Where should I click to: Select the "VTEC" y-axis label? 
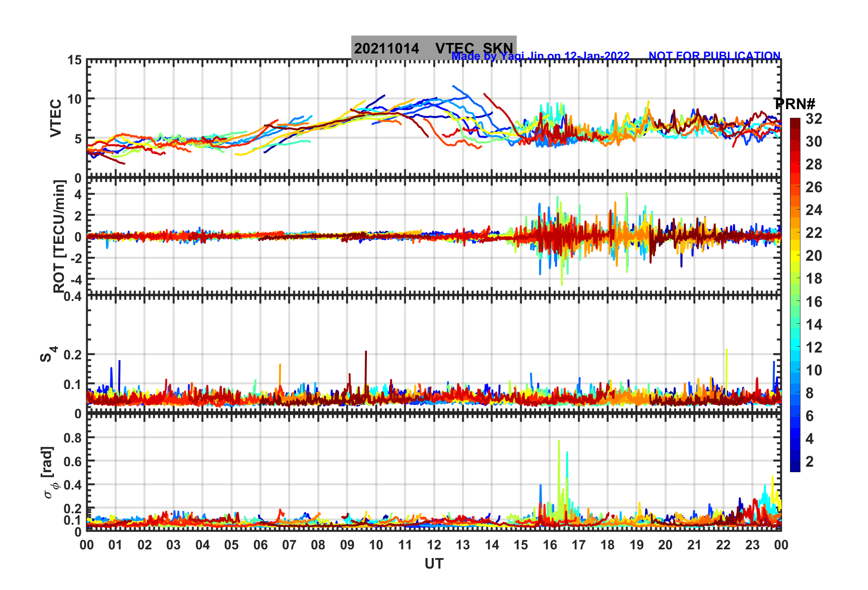click(56, 118)
